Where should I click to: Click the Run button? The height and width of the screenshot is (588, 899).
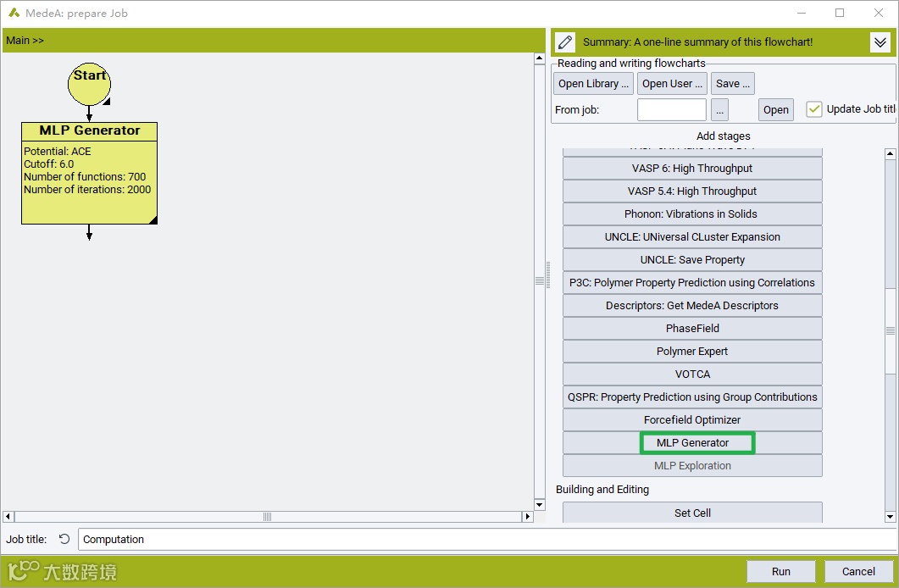tap(780, 571)
